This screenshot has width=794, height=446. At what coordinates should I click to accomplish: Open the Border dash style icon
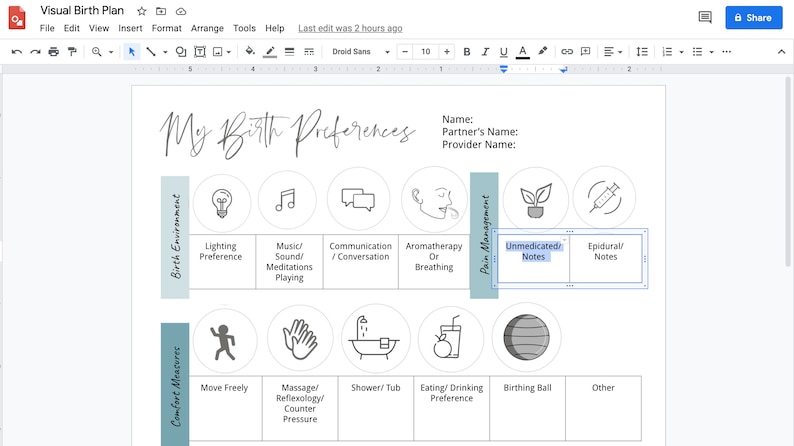click(x=309, y=52)
